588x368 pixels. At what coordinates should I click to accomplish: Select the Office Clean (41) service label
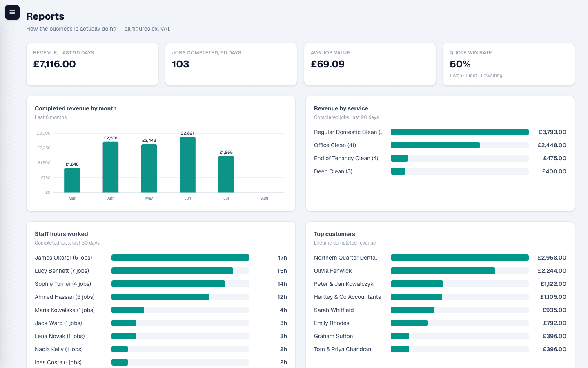pos(335,145)
